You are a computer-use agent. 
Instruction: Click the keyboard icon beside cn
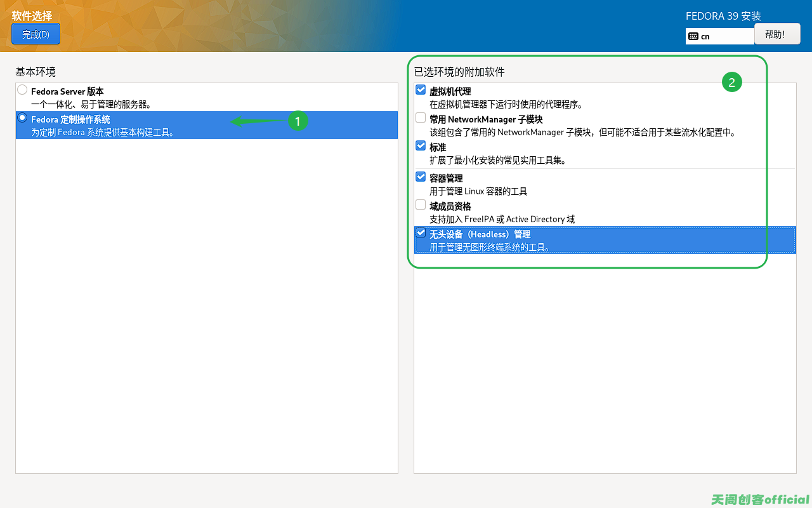point(693,37)
